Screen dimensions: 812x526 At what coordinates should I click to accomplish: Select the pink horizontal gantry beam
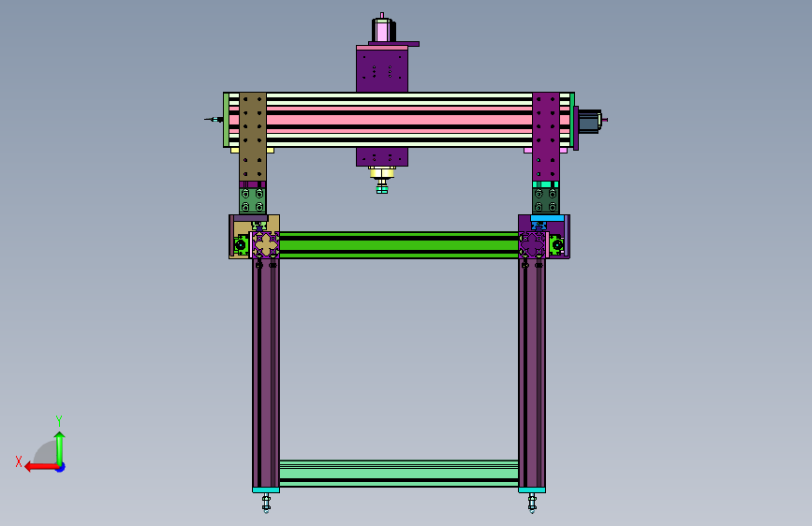[399, 120]
